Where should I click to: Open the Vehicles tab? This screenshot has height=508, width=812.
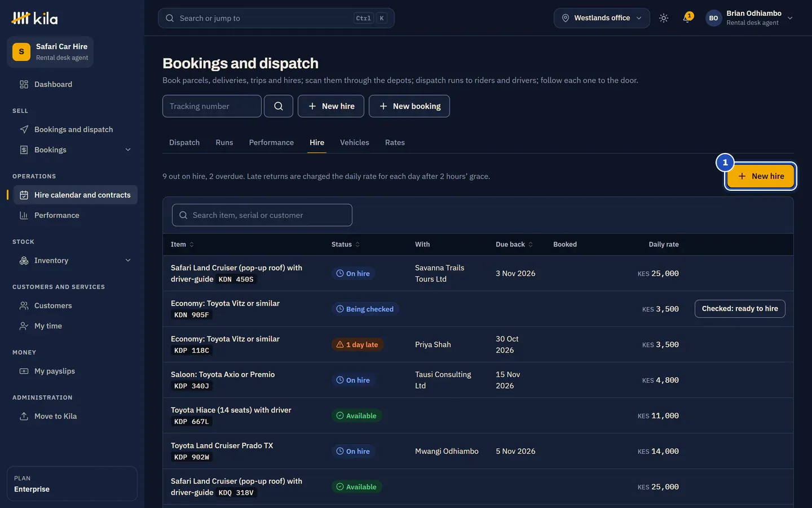tap(355, 142)
